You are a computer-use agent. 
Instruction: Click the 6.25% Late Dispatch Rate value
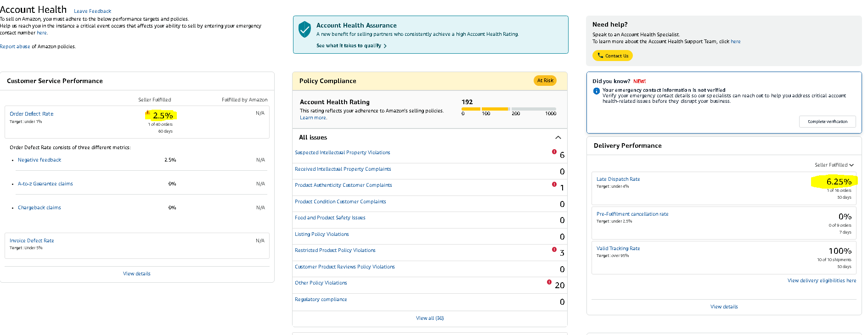click(x=839, y=182)
